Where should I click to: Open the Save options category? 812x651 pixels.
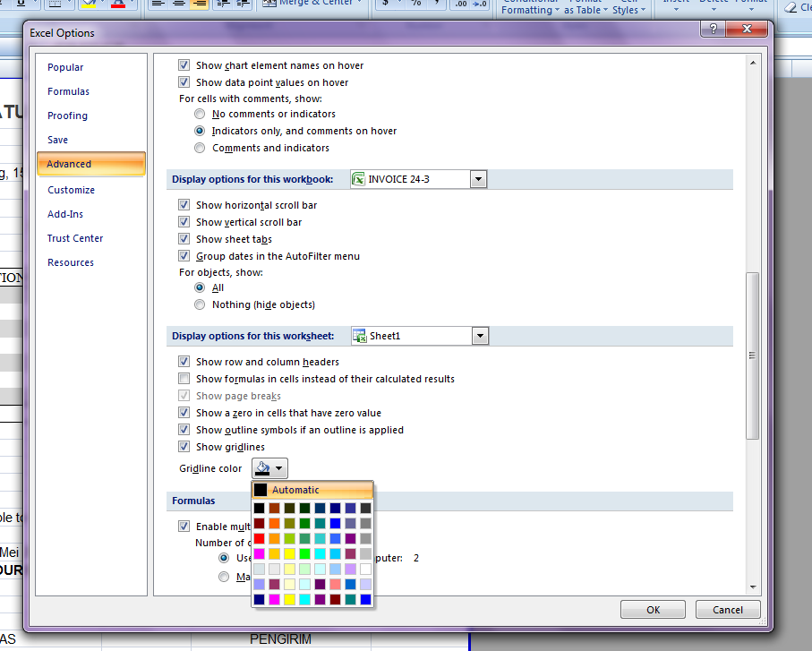(x=57, y=140)
